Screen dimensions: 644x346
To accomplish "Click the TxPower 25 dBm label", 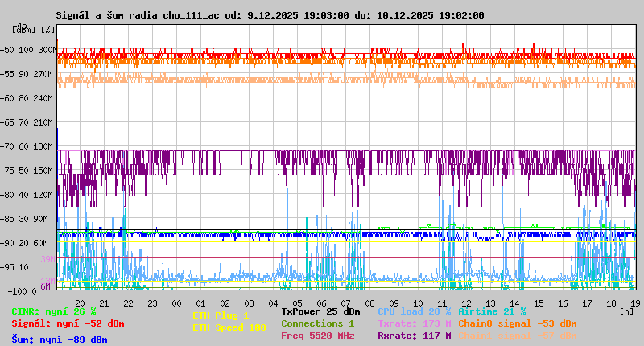I will click(x=320, y=311).
